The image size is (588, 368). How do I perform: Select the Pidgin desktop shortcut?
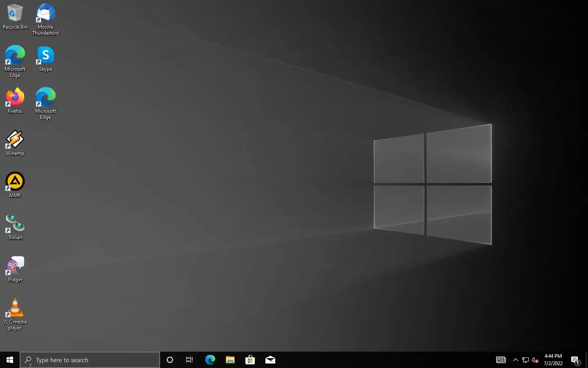pos(15,269)
